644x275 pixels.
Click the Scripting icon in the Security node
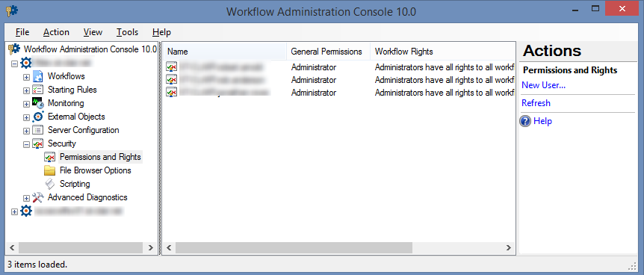[50, 184]
